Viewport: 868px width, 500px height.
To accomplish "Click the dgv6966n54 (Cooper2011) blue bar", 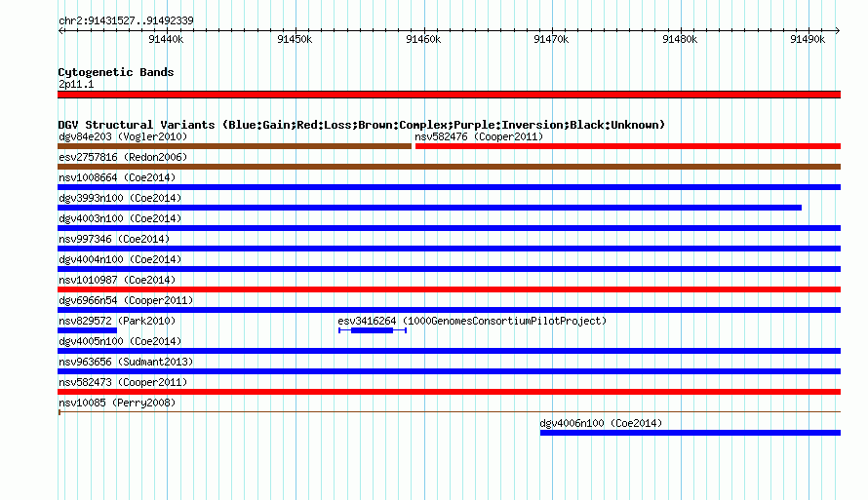I will point(449,310).
